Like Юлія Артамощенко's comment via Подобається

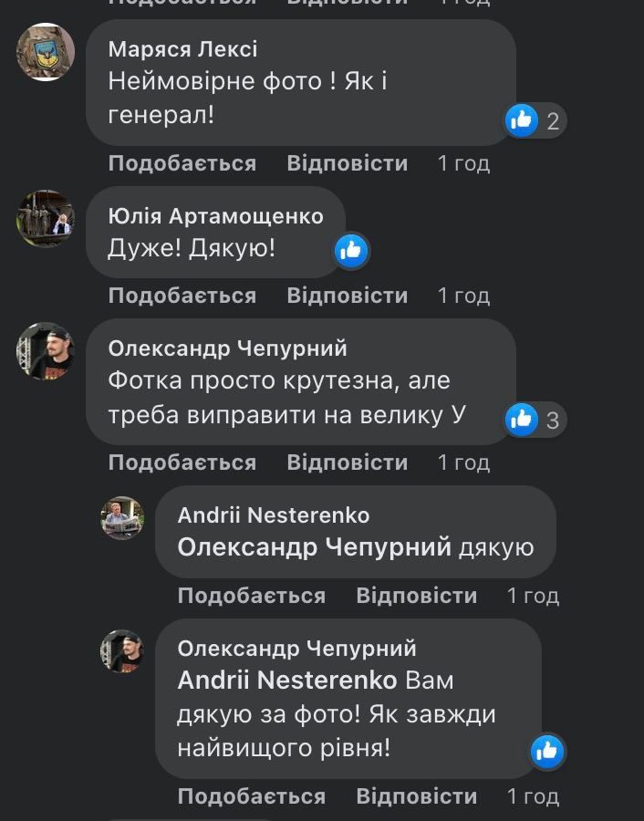point(182,296)
